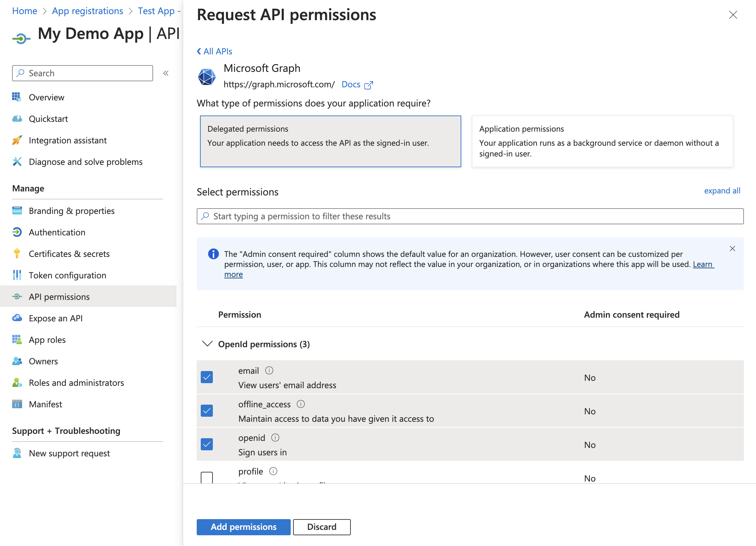The height and width of the screenshot is (546, 756).
Task: Click the info icon next to email permission
Action: click(269, 370)
